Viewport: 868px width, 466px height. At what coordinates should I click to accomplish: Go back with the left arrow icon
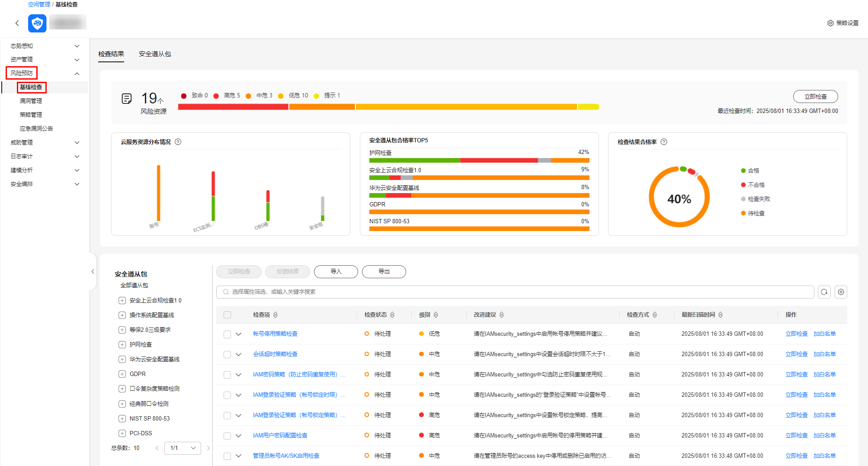pos(17,23)
